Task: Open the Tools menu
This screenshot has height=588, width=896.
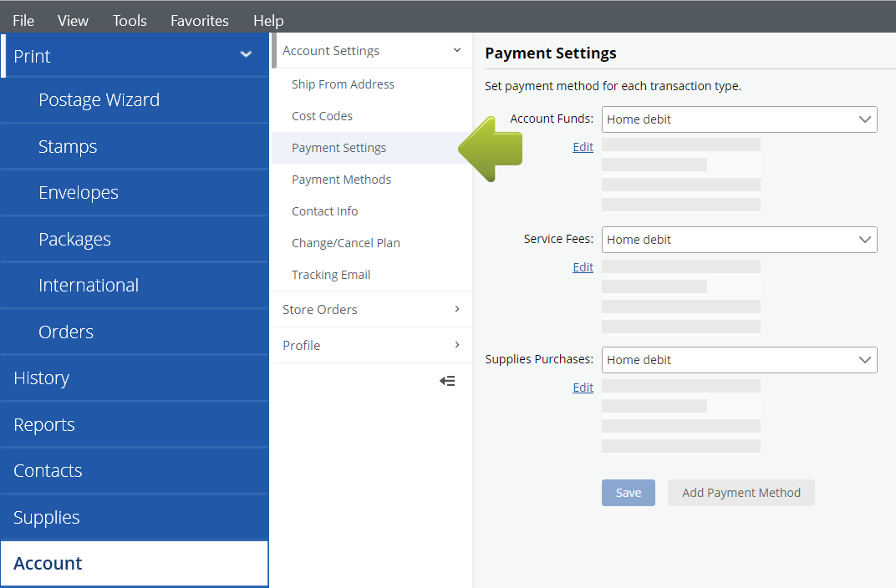Action: point(130,20)
